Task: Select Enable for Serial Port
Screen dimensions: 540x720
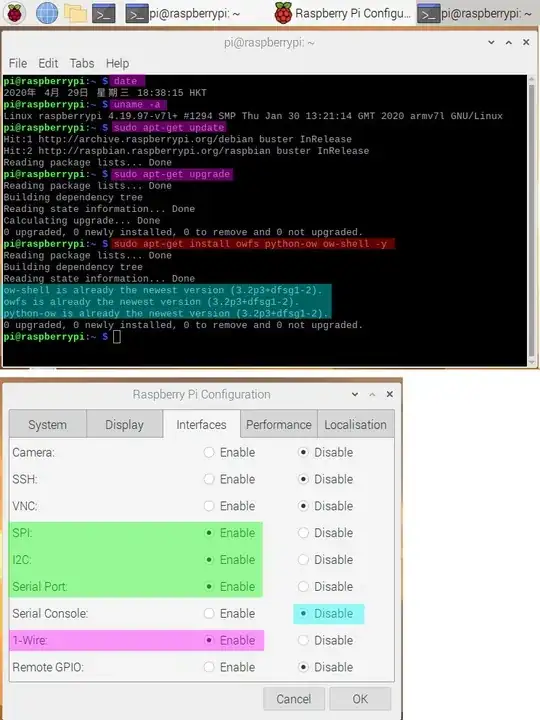Action: [229, 586]
